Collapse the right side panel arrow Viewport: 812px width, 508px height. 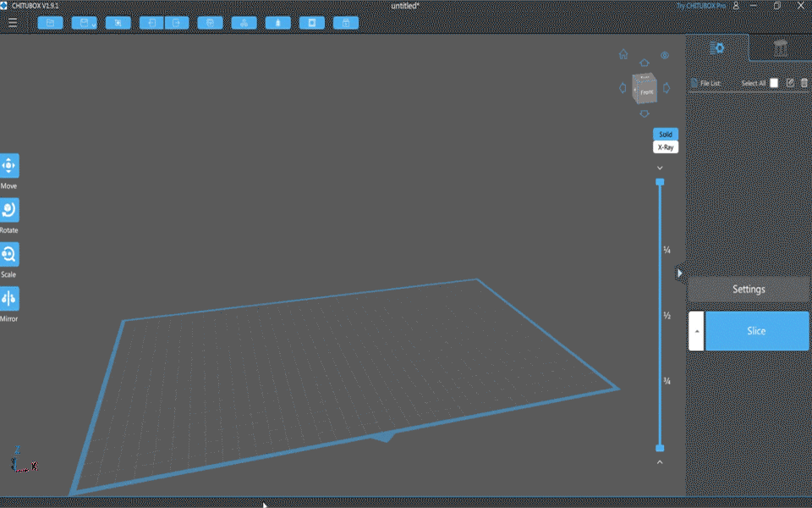pos(679,273)
